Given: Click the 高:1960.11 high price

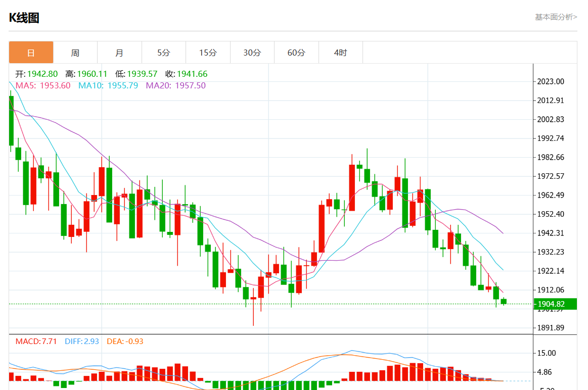Looking at the screenshot, I should pyautogui.click(x=86, y=74).
